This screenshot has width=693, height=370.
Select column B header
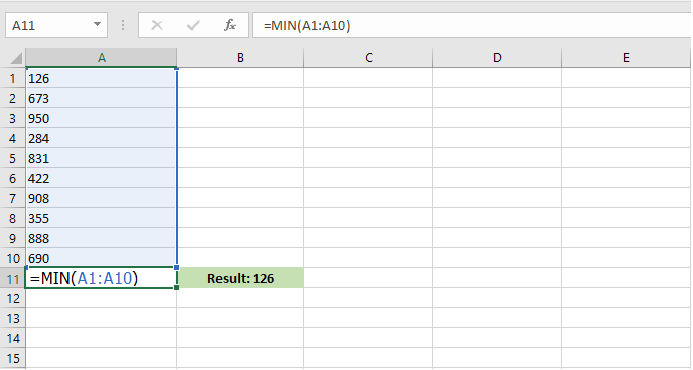pos(240,58)
